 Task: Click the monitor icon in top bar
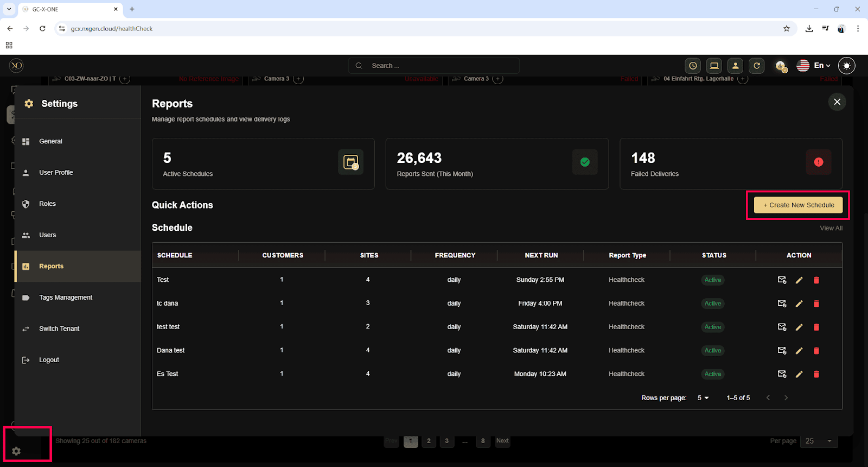click(x=714, y=66)
